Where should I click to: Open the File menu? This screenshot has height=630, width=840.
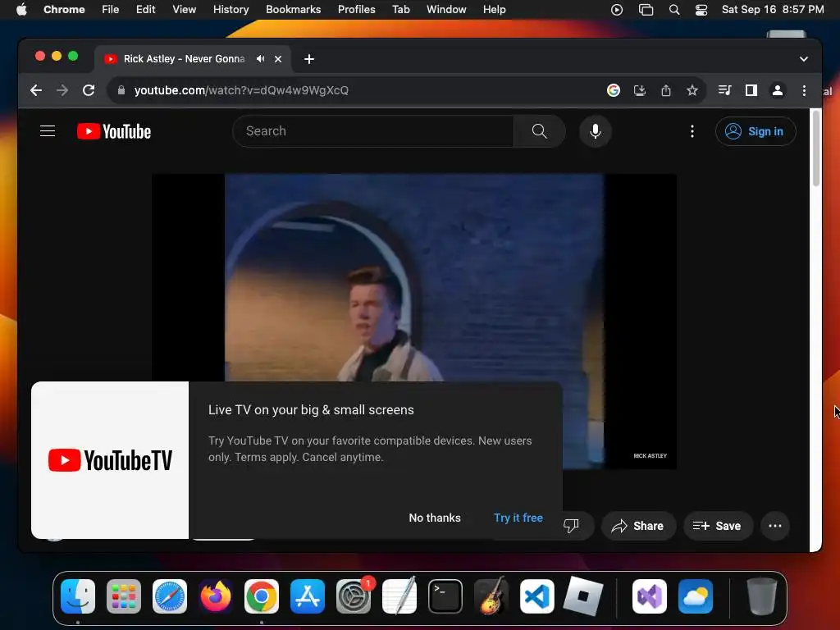click(x=111, y=10)
